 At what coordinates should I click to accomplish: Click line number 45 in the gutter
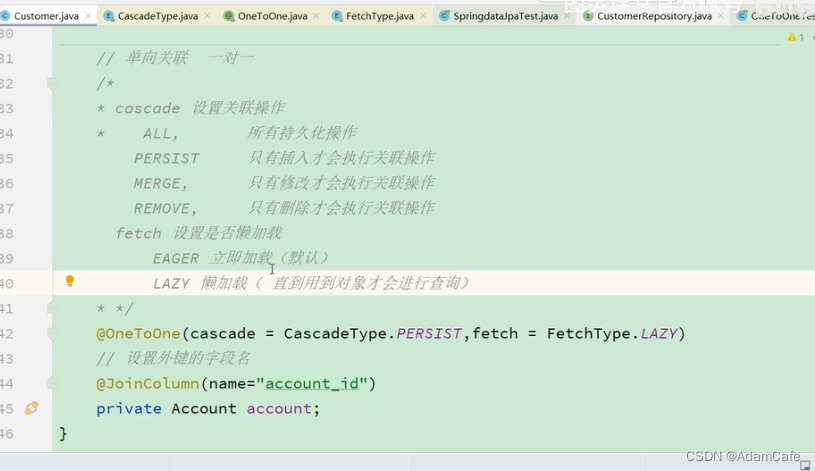pos(7,408)
